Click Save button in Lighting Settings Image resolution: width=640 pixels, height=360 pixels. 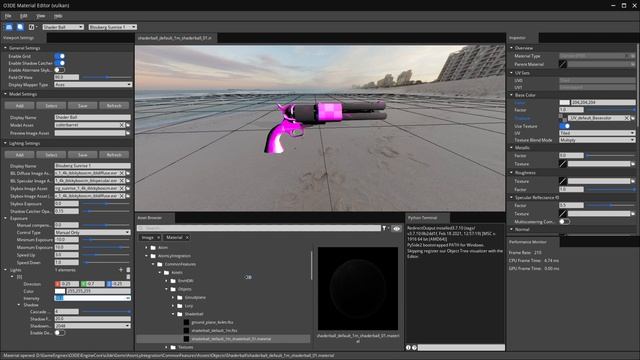pos(82,155)
